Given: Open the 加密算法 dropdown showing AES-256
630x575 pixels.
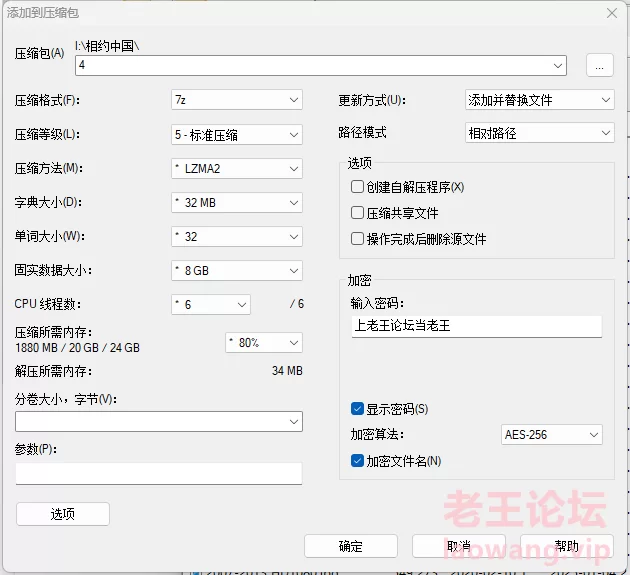Looking at the screenshot, I should 552,435.
